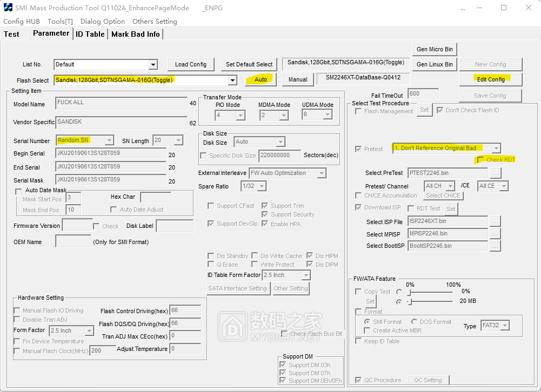This screenshot has height=392, width=541.
Task: Click the Edit Config button
Action: pyautogui.click(x=491, y=79)
